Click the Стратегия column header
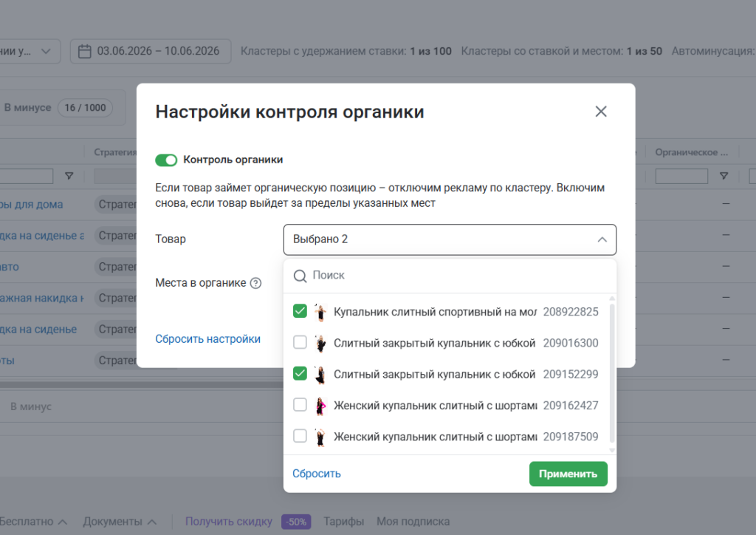The width and height of the screenshot is (756, 535). (x=115, y=152)
